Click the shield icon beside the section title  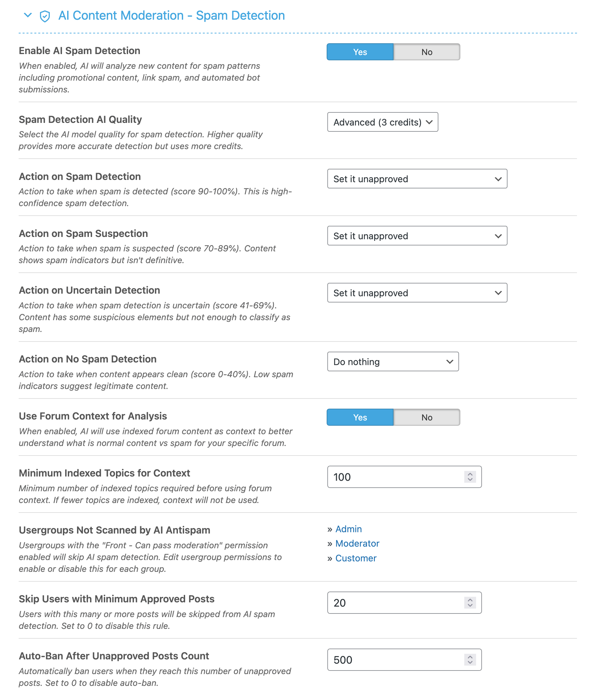click(x=45, y=15)
